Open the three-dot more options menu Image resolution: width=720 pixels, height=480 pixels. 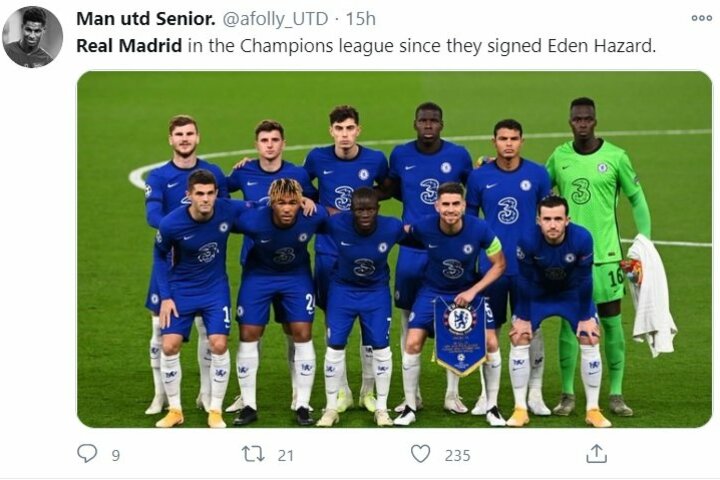click(x=701, y=18)
